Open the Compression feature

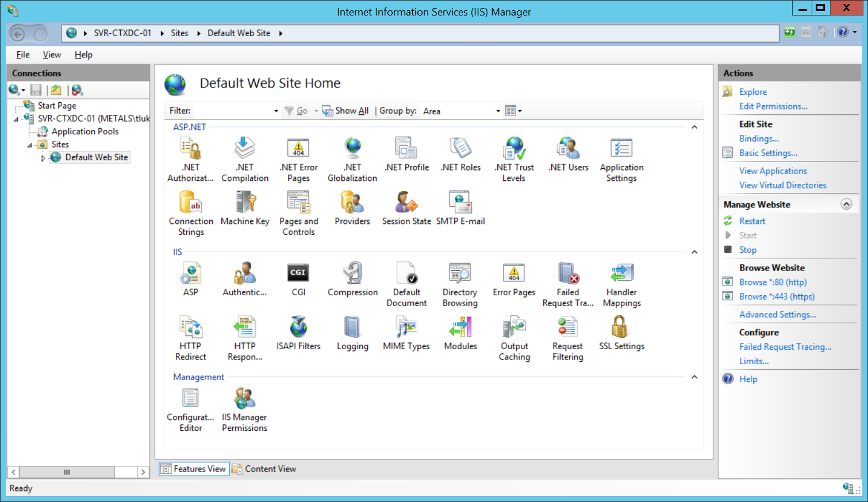352,279
